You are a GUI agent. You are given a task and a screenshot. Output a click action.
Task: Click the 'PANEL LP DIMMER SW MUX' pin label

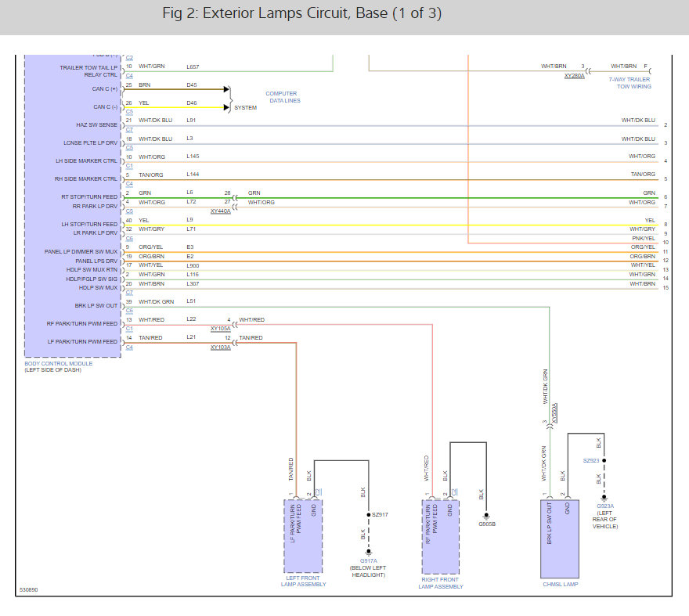point(81,252)
